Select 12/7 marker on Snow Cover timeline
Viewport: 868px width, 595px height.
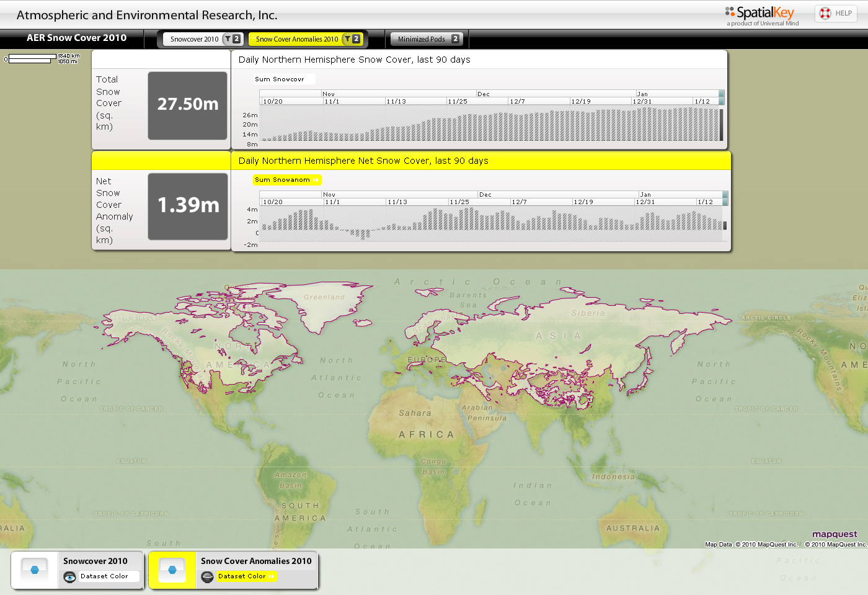[517, 101]
